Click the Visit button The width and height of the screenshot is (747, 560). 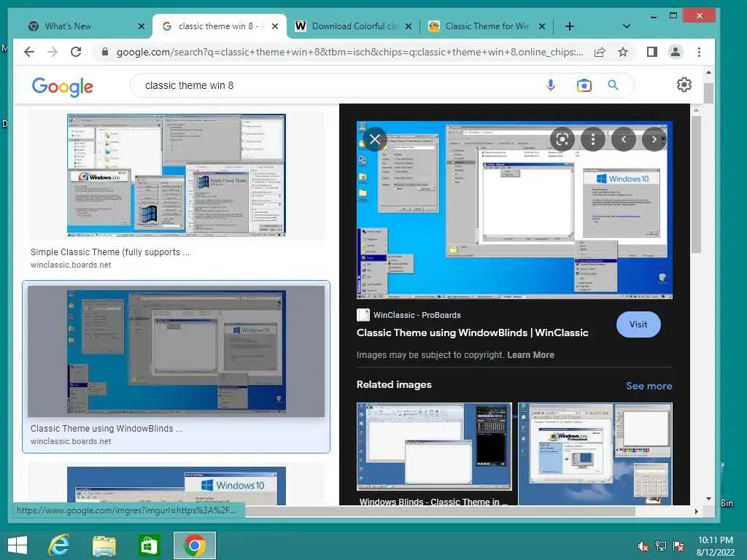coord(638,324)
